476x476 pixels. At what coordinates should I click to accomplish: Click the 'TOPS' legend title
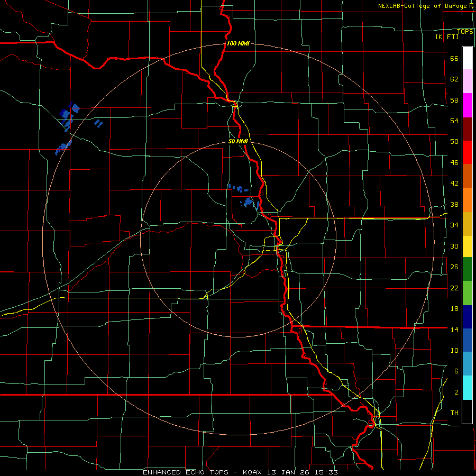[x=465, y=31]
